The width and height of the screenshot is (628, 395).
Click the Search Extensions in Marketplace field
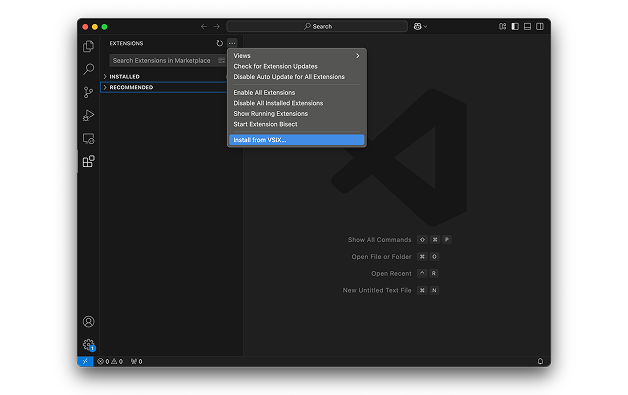coord(164,60)
